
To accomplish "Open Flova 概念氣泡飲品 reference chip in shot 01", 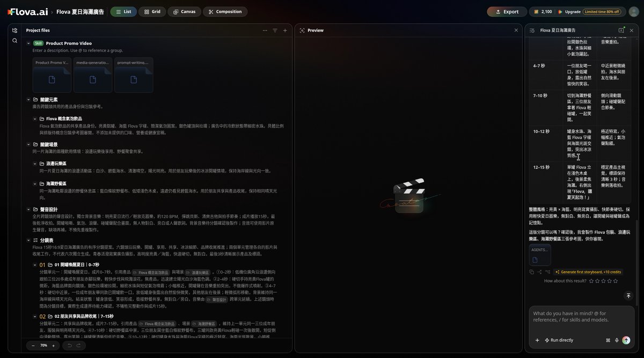I will pos(151,272).
